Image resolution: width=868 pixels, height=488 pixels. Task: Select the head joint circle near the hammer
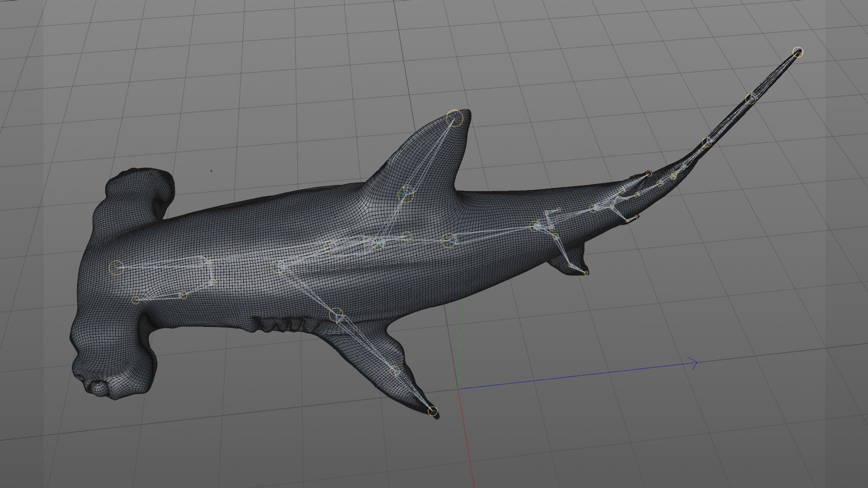pos(116,268)
